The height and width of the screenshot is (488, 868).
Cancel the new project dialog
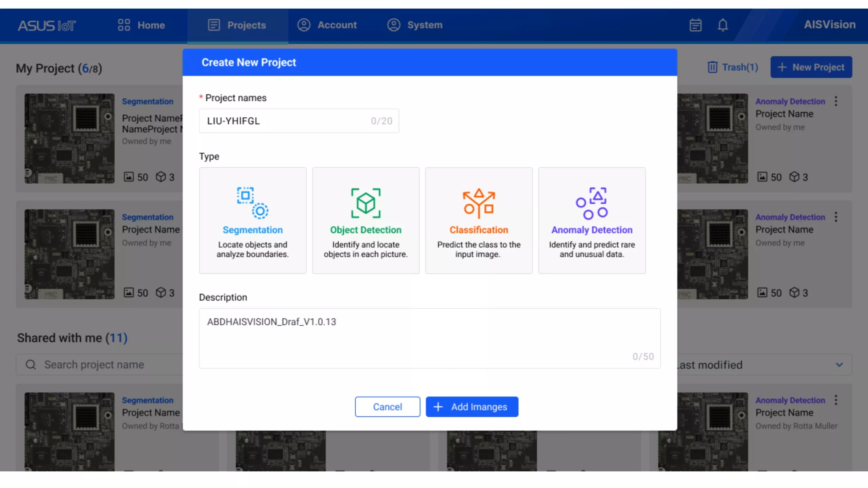tap(387, 407)
